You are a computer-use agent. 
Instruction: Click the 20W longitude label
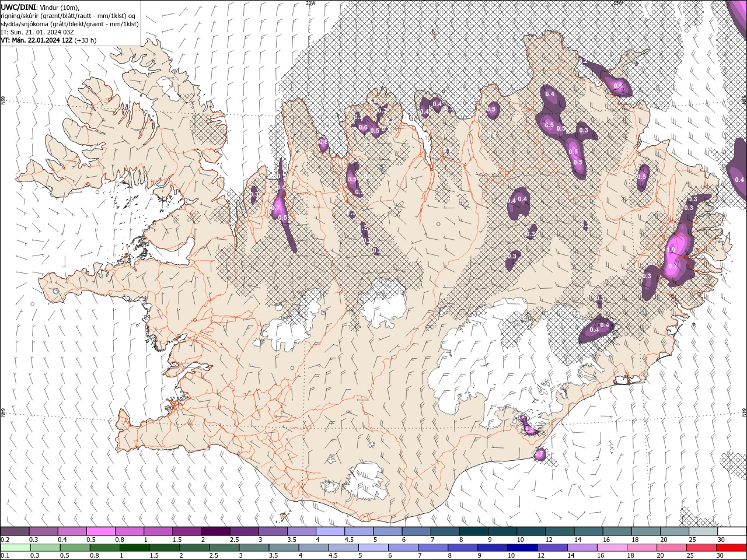tap(310, 2)
